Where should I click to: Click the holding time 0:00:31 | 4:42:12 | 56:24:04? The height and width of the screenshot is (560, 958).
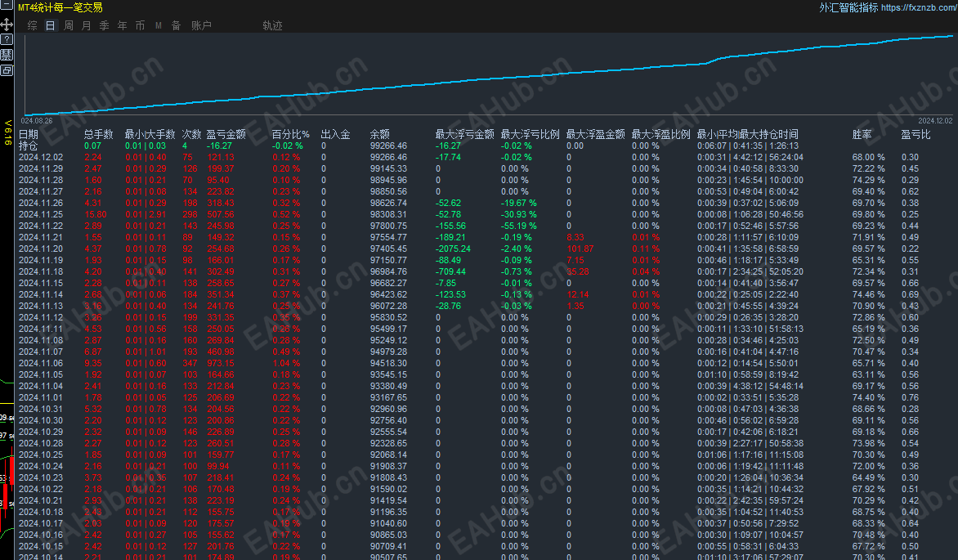tap(750, 157)
